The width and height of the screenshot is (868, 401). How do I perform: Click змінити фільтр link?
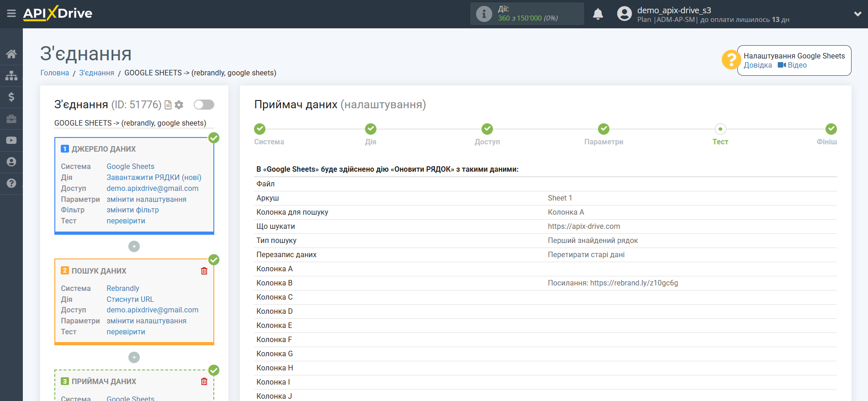tap(132, 210)
